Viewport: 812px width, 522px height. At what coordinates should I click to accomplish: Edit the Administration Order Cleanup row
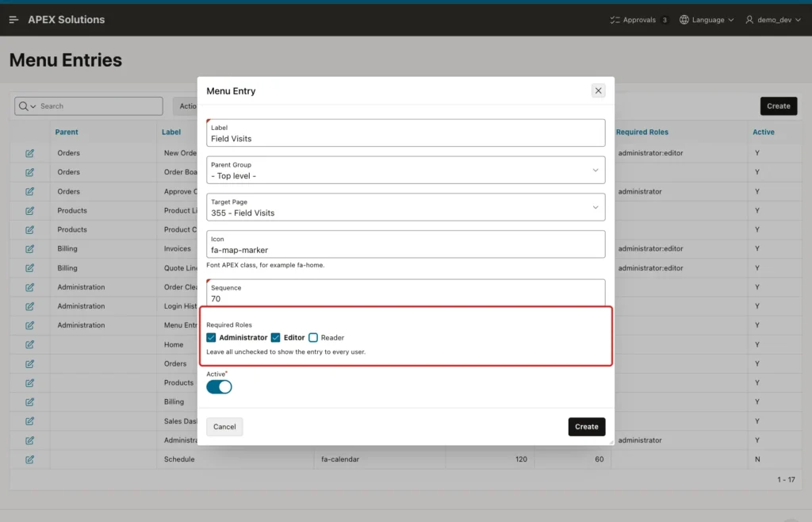click(x=29, y=287)
